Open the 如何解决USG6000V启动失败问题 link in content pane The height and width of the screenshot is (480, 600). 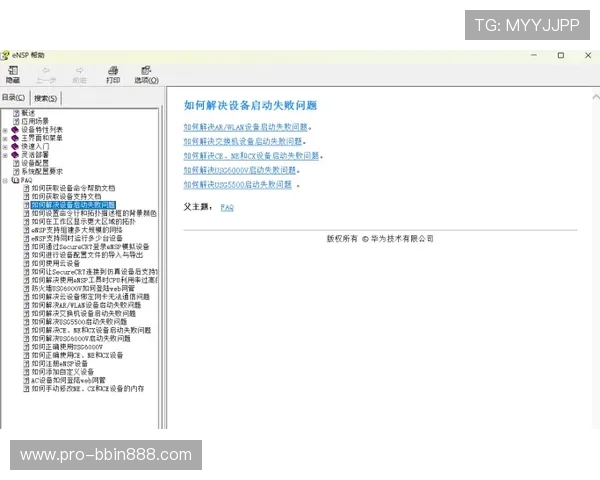click(240, 170)
